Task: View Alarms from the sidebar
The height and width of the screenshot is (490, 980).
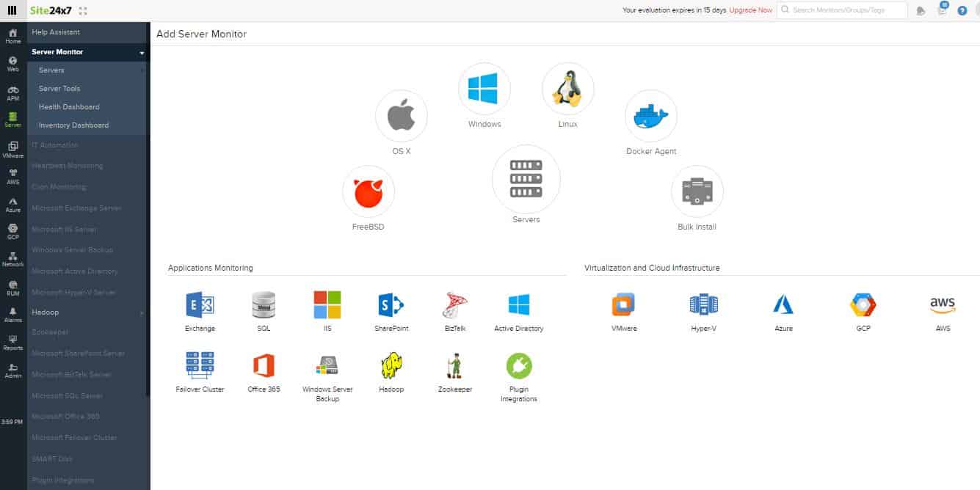Action: pos(12,315)
